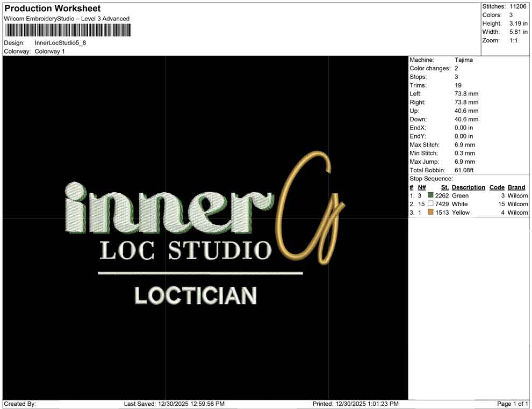Viewport: 532px width, 409px height.
Task: Sort by the Description column header
Action: click(x=468, y=187)
